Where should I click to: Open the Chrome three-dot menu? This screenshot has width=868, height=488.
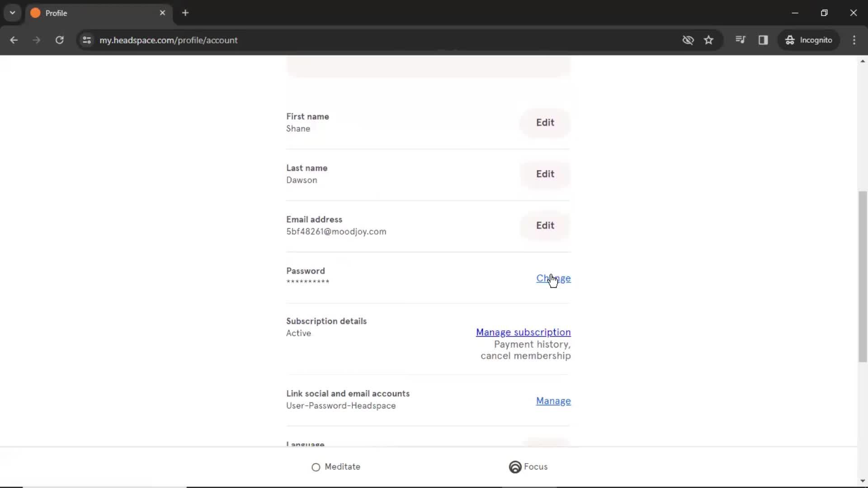[854, 40]
